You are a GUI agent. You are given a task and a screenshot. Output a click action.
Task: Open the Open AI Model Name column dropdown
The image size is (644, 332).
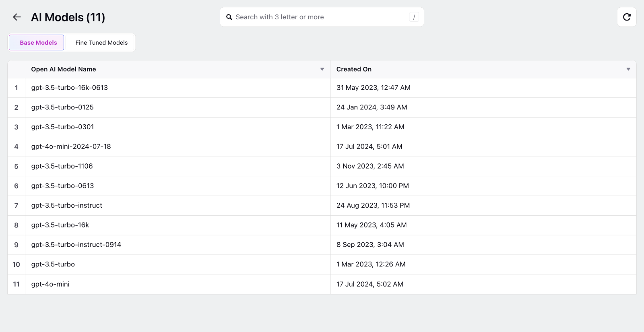[322, 69]
